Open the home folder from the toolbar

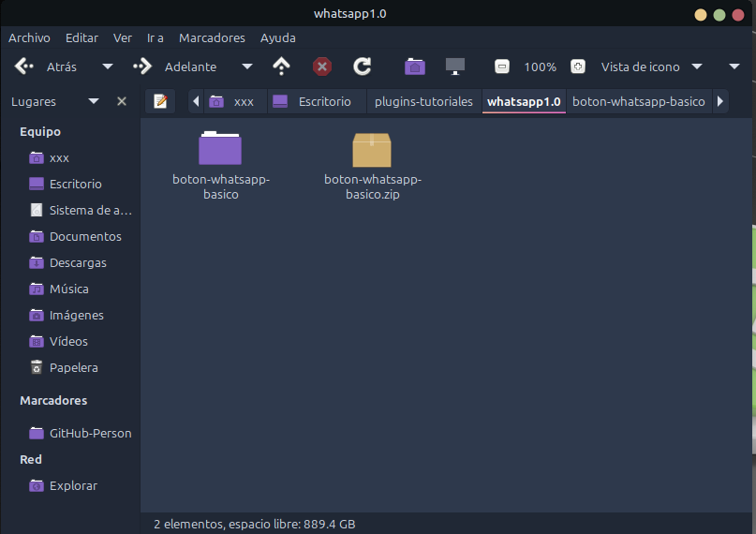point(415,67)
